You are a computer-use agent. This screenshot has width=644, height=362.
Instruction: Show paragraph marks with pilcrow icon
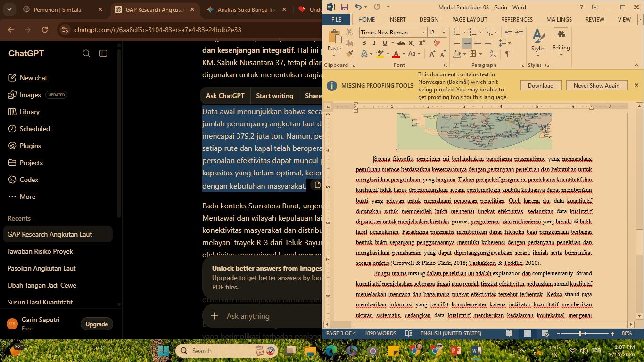507,54
